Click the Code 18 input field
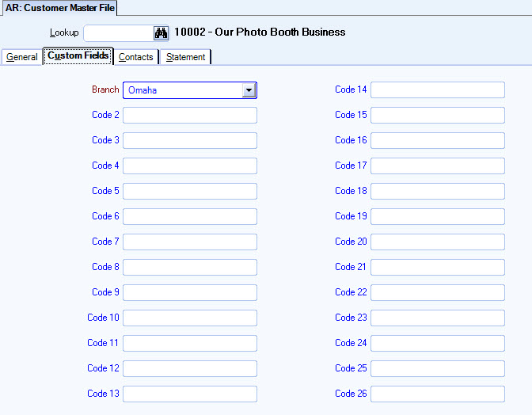Image resolution: width=532 pixels, height=415 pixels. pyautogui.click(x=437, y=192)
